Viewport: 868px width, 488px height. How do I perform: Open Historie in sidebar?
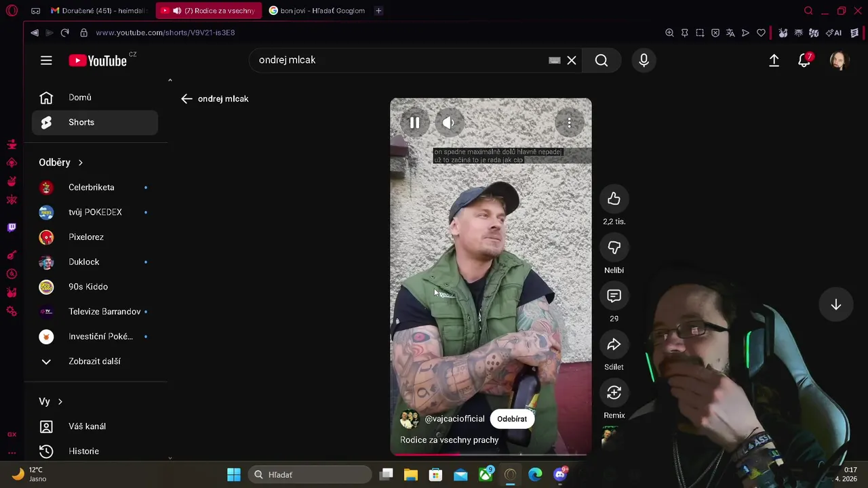95,451
